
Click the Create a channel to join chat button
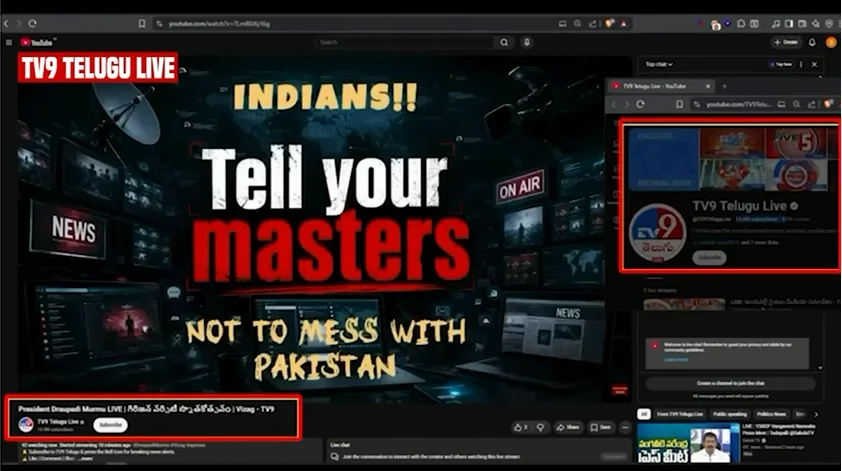point(730,383)
